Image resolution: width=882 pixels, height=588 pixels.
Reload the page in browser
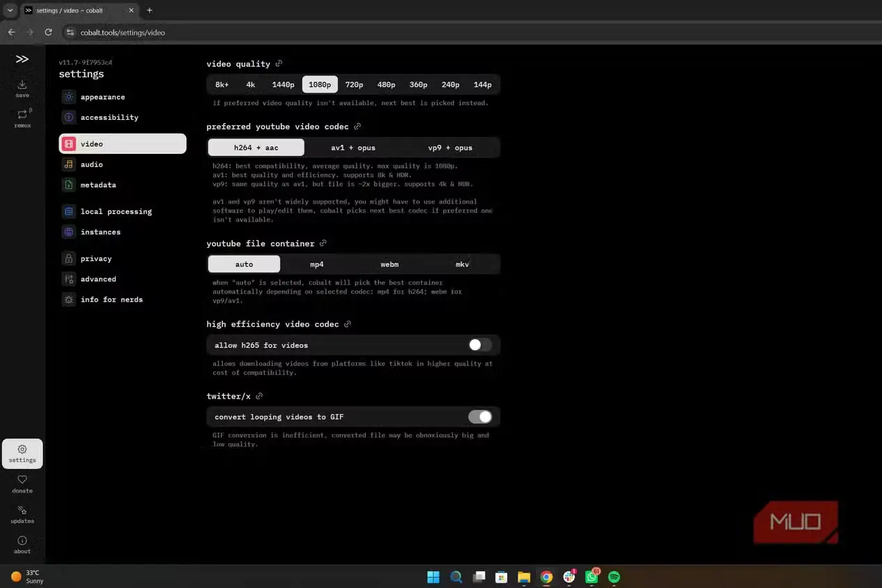click(48, 32)
